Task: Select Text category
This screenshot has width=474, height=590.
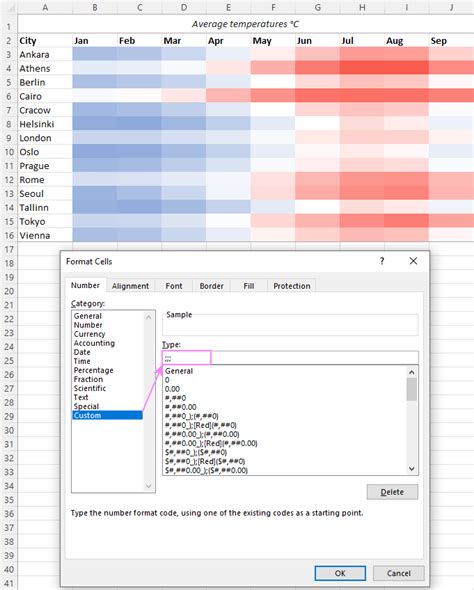Action: tap(107, 397)
